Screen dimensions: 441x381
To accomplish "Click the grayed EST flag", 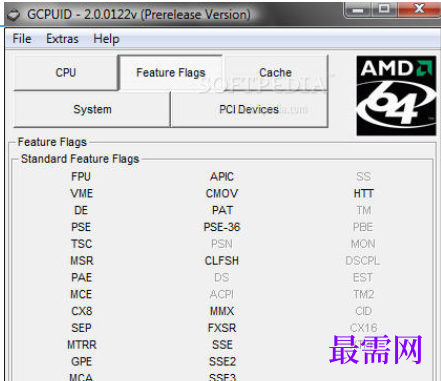I will 363,277.
